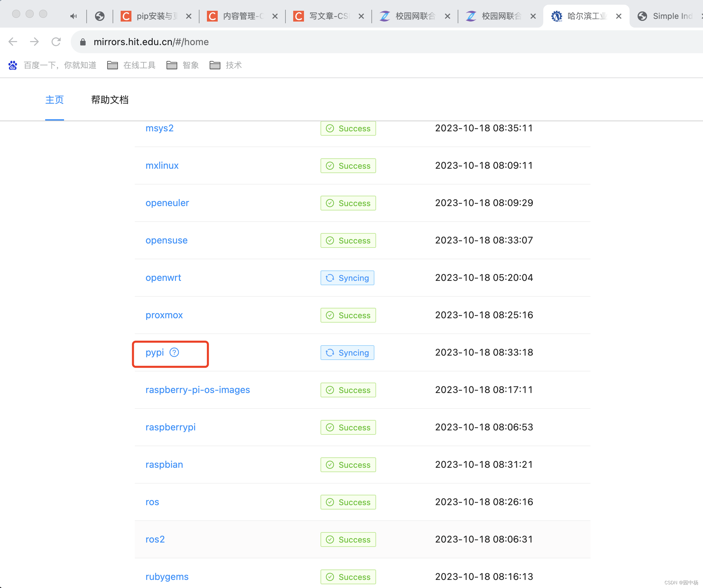
Task: Open the 技术 bookmark folder
Action: pos(226,65)
